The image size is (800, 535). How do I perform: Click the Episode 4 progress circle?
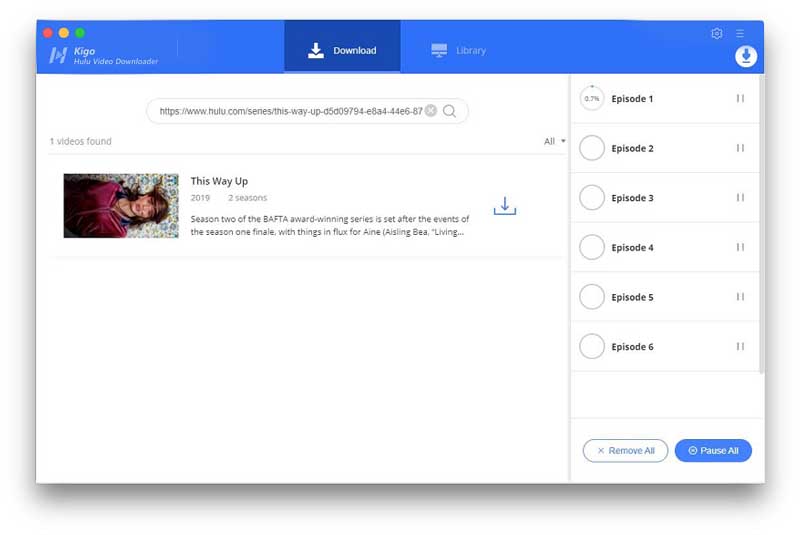tap(592, 247)
